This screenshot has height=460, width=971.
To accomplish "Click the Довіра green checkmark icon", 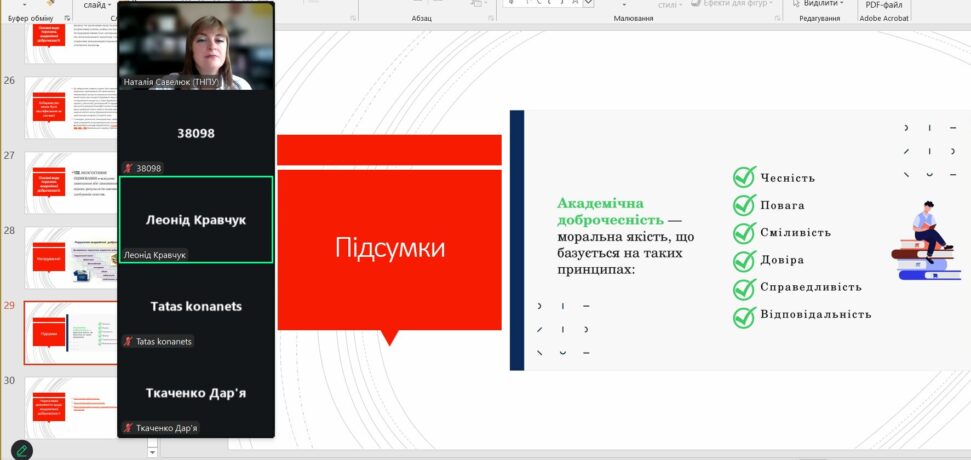I will point(743,261).
